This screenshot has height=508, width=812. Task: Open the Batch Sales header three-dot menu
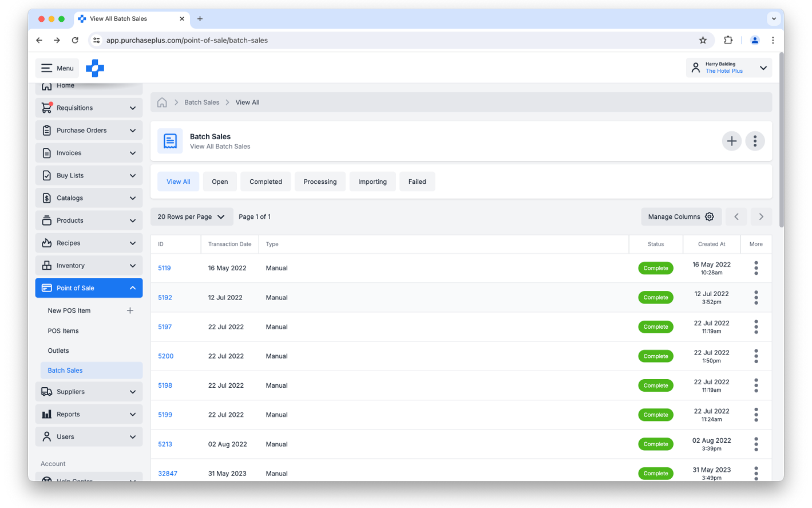[x=755, y=141]
